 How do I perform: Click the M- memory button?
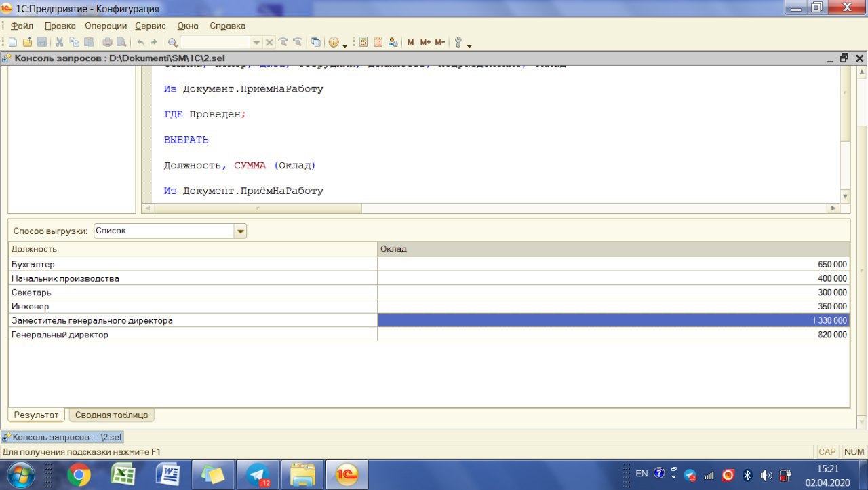point(439,42)
